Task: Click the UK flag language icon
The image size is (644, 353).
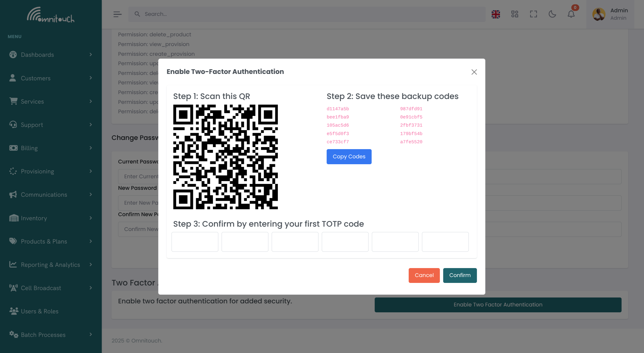Action: click(496, 14)
